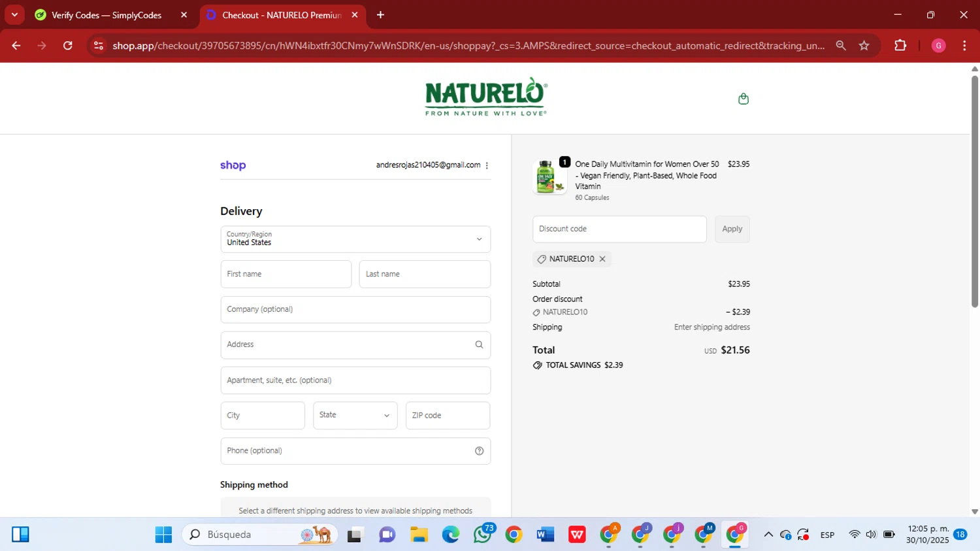This screenshot has width=980, height=551.
Task: Click the page vertical scrollbar
Action: pos(975,193)
